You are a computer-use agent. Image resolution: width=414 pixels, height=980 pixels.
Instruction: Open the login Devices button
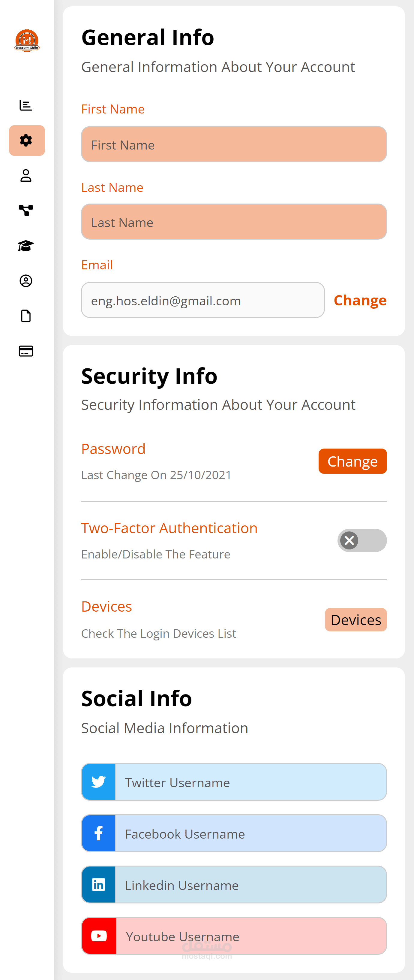pyautogui.click(x=355, y=620)
